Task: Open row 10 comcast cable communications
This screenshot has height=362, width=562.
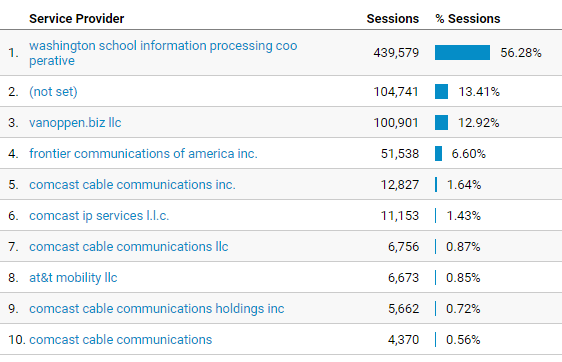Action: (x=120, y=339)
